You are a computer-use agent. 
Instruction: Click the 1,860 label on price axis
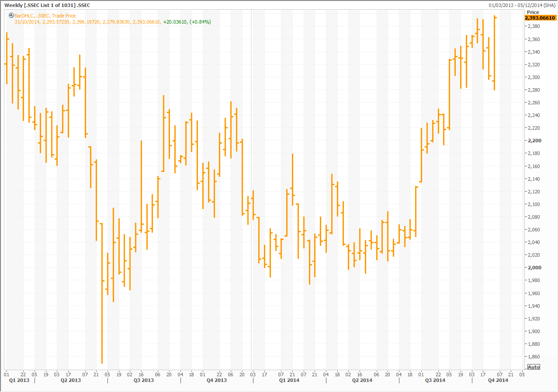pyautogui.click(x=534, y=357)
